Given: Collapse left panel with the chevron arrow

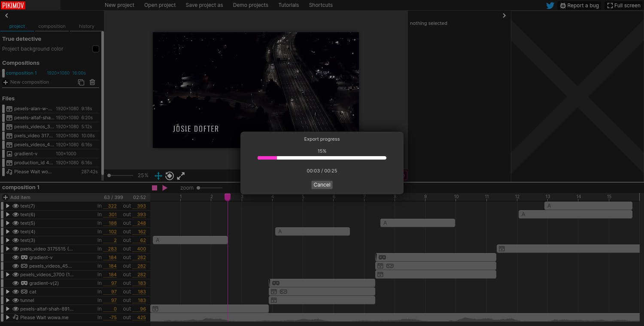Looking at the screenshot, I should pyautogui.click(x=6, y=15).
